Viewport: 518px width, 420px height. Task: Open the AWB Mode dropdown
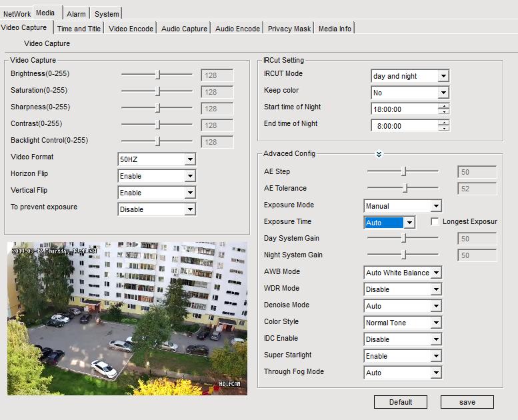[x=436, y=273]
